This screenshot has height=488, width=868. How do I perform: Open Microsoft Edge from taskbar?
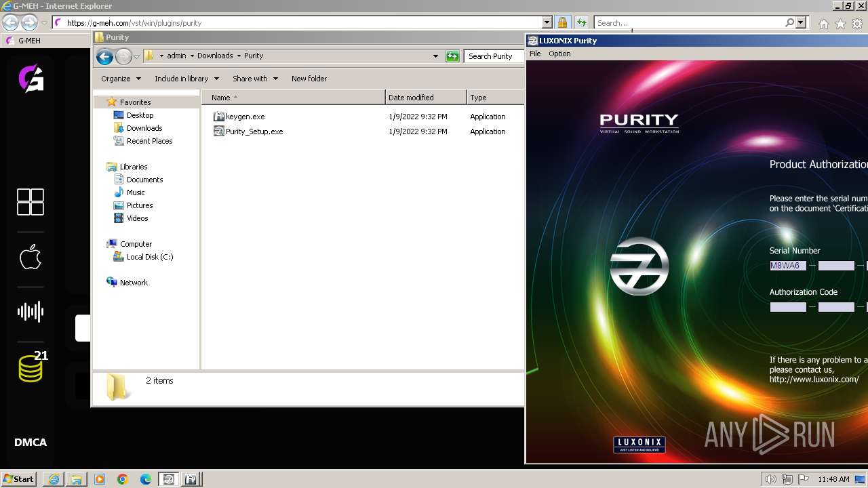pyautogui.click(x=146, y=479)
